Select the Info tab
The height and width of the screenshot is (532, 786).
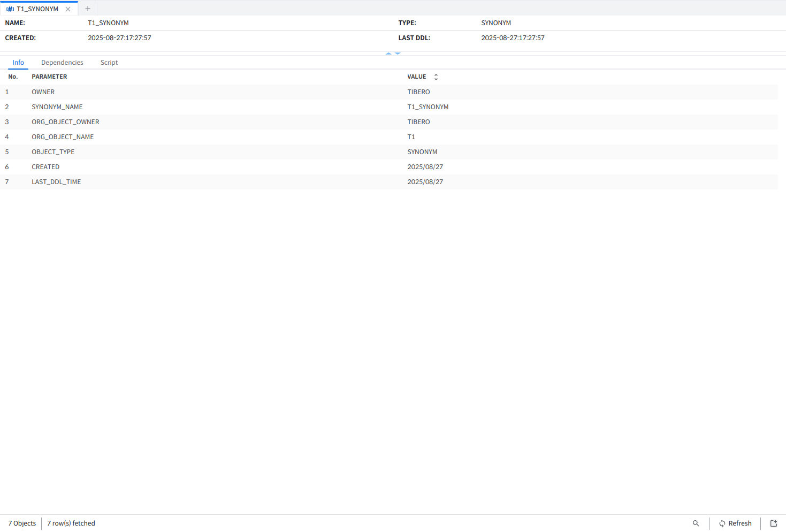18,63
